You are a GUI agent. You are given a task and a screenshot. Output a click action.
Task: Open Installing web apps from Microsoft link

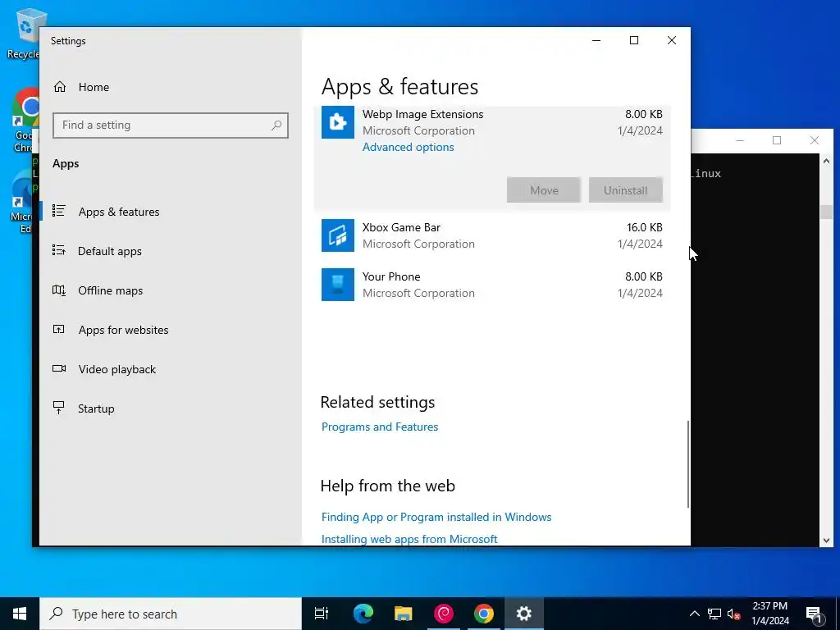click(x=409, y=539)
